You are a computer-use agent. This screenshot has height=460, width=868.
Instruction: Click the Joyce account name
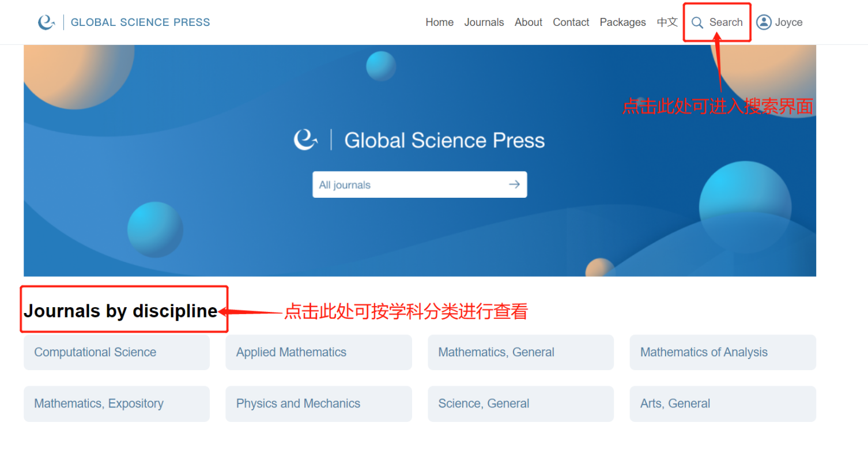[788, 22]
